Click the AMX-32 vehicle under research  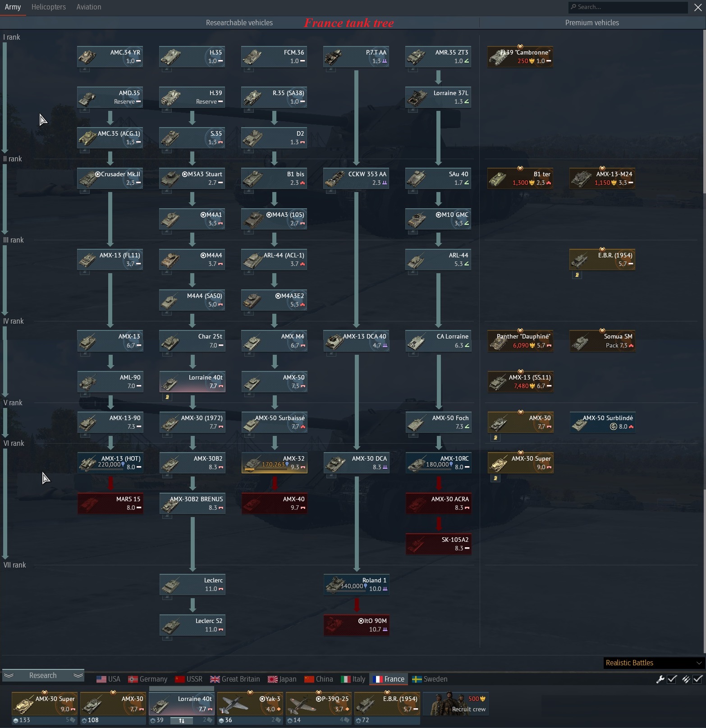point(275,462)
